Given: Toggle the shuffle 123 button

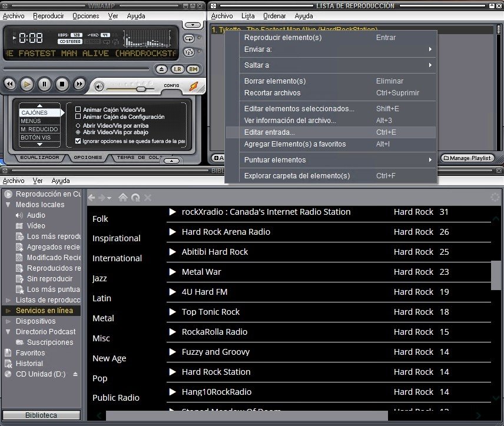Looking at the screenshot, I should [x=188, y=52].
